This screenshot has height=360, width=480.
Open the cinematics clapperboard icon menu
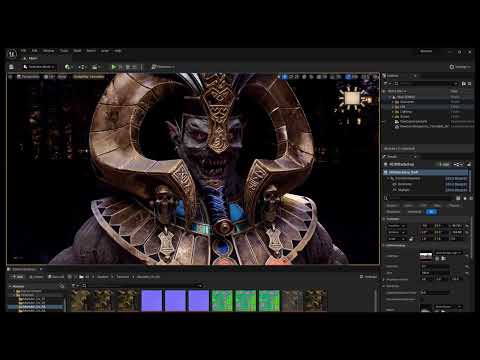pyautogui.click(x=96, y=67)
